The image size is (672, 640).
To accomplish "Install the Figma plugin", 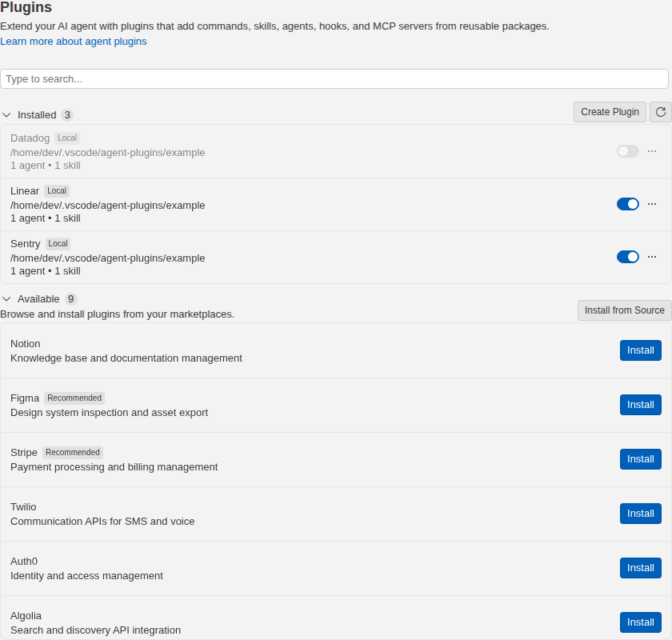I will click(x=640, y=405).
